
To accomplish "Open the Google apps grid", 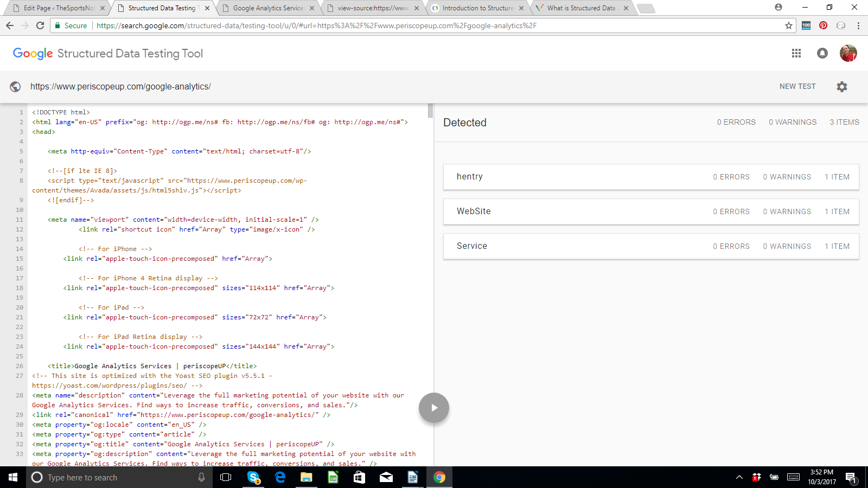I will [x=796, y=53].
